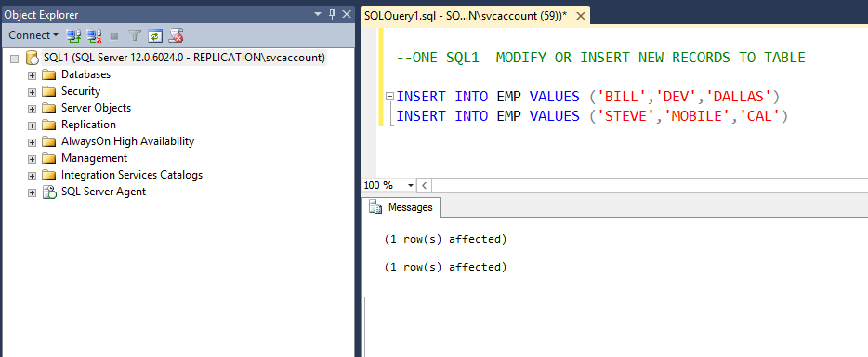Click the Stop action icon
The image size is (868, 357).
pos(114,36)
